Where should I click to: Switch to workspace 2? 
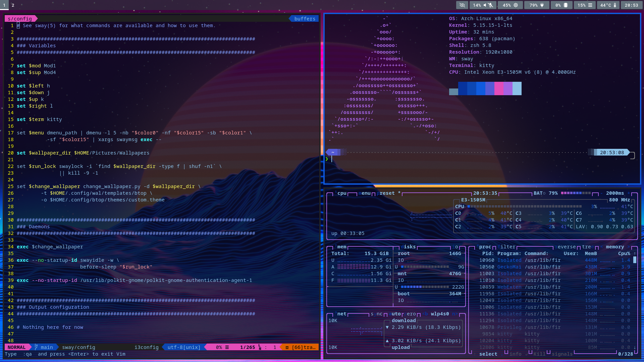[x=13, y=5]
